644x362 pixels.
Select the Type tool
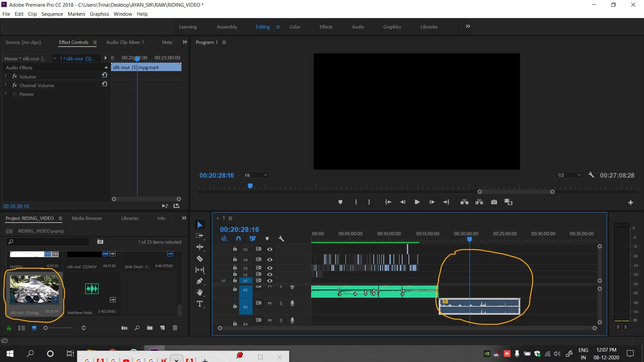pyautogui.click(x=200, y=304)
